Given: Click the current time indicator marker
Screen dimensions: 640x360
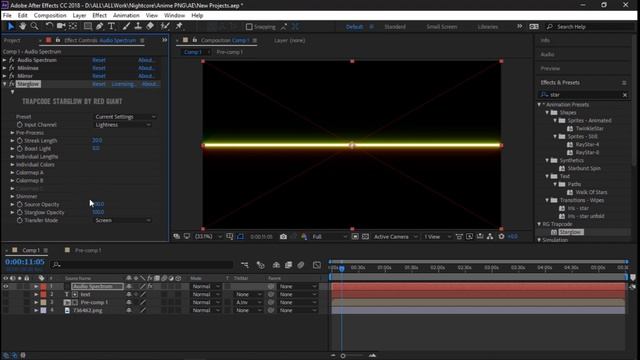Looking at the screenshot, I should click(342, 268).
